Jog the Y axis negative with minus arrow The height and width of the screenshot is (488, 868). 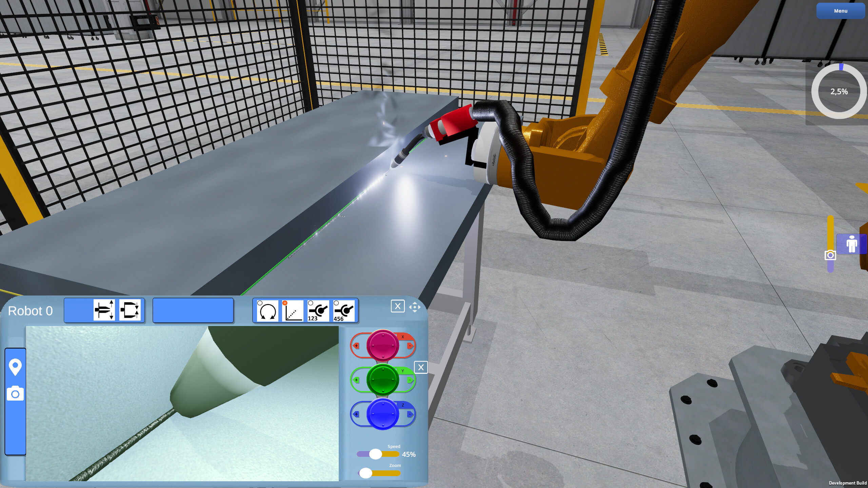click(x=410, y=380)
